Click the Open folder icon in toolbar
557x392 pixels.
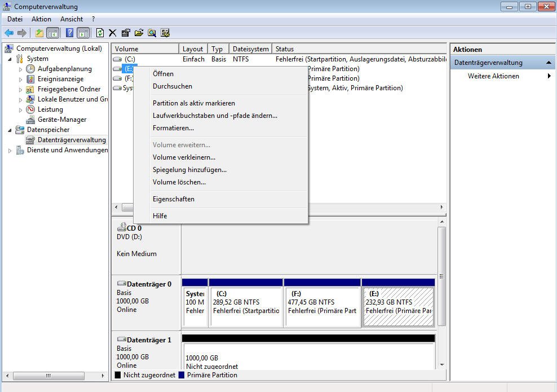[139, 33]
